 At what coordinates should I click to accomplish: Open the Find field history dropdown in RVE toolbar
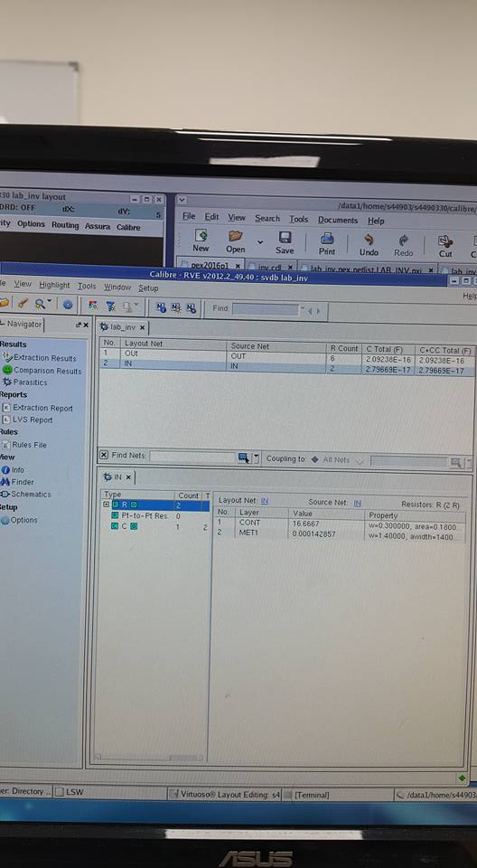click(304, 309)
